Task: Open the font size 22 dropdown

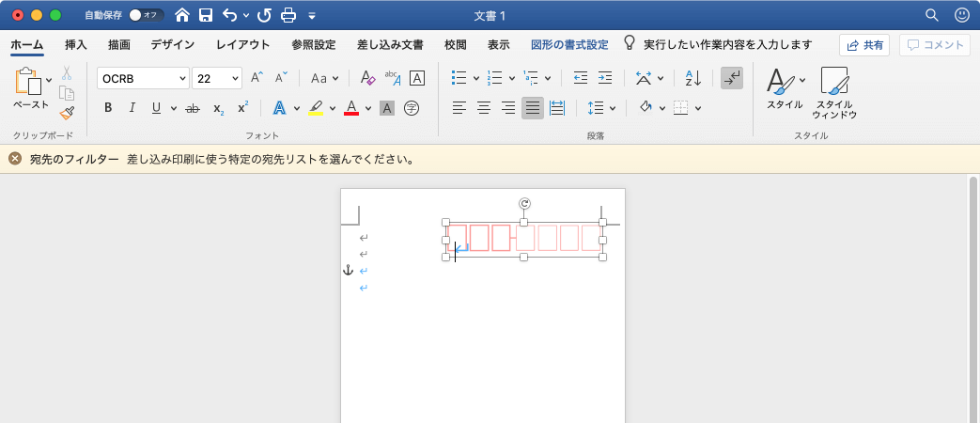Action: (x=236, y=79)
